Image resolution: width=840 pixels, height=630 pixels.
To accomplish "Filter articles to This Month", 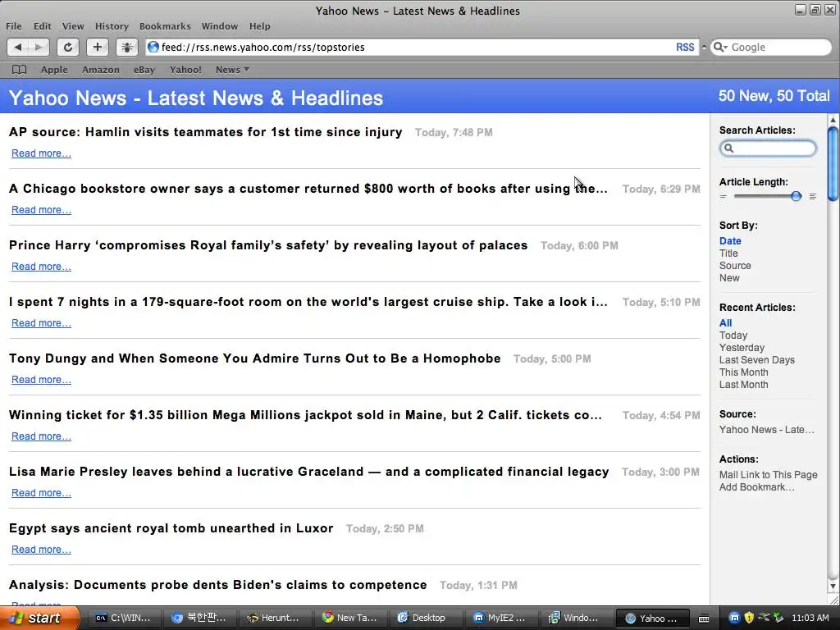I will tap(743, 372).
